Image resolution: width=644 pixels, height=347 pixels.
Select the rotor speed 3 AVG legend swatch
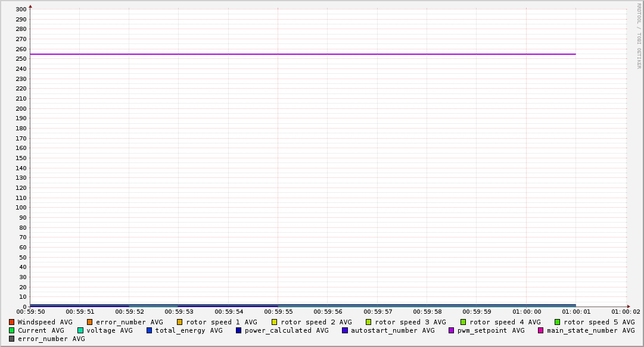[368, 322]
